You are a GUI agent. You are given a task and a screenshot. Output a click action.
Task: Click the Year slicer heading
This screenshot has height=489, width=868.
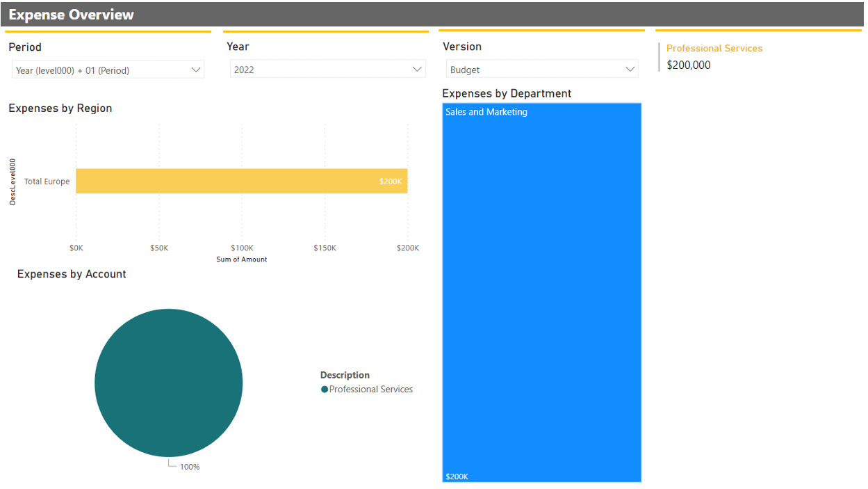coord(238,47)
